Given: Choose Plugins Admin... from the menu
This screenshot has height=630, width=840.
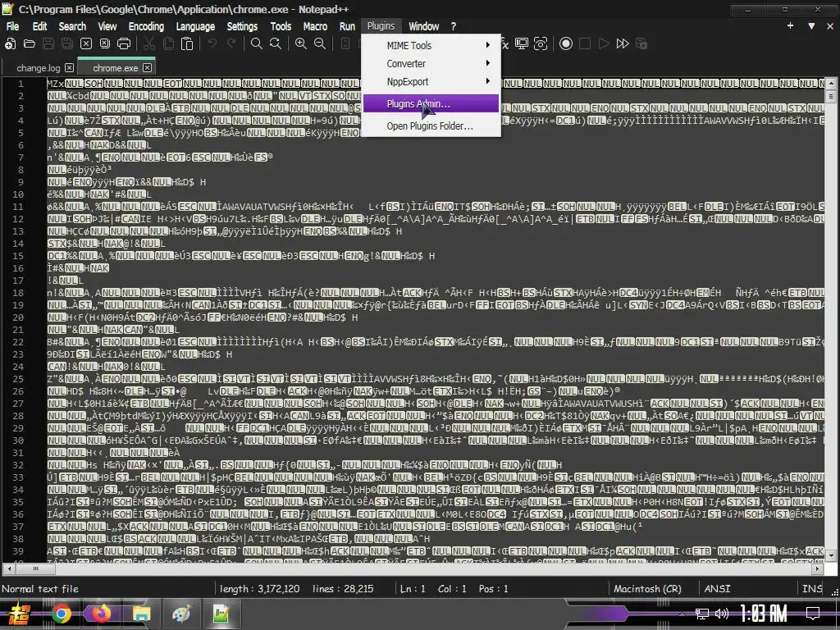Looking at the screenshot, I should point(431,104).
